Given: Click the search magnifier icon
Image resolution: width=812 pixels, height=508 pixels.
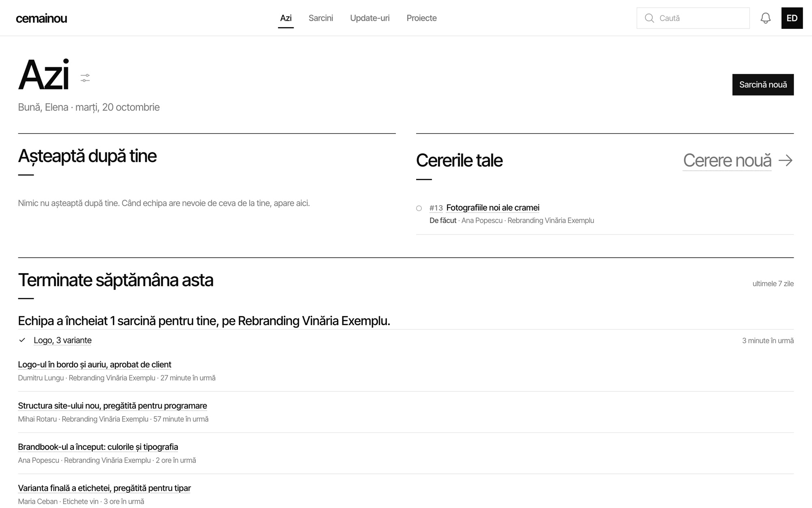Looking at the screenshot, I should tap(649, 18).
